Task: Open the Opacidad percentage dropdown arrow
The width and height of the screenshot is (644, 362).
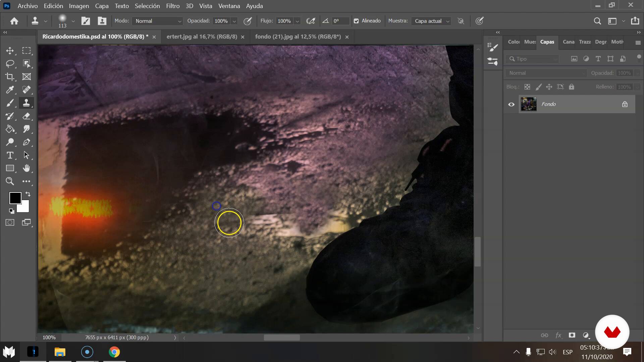Action: 234,21
